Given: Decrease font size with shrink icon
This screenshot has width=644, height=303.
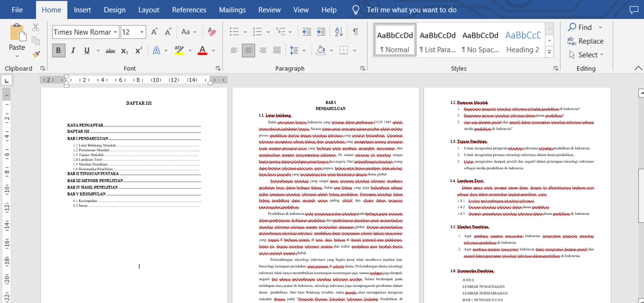Looking at the screenshot, I should [x=168, y=32].
